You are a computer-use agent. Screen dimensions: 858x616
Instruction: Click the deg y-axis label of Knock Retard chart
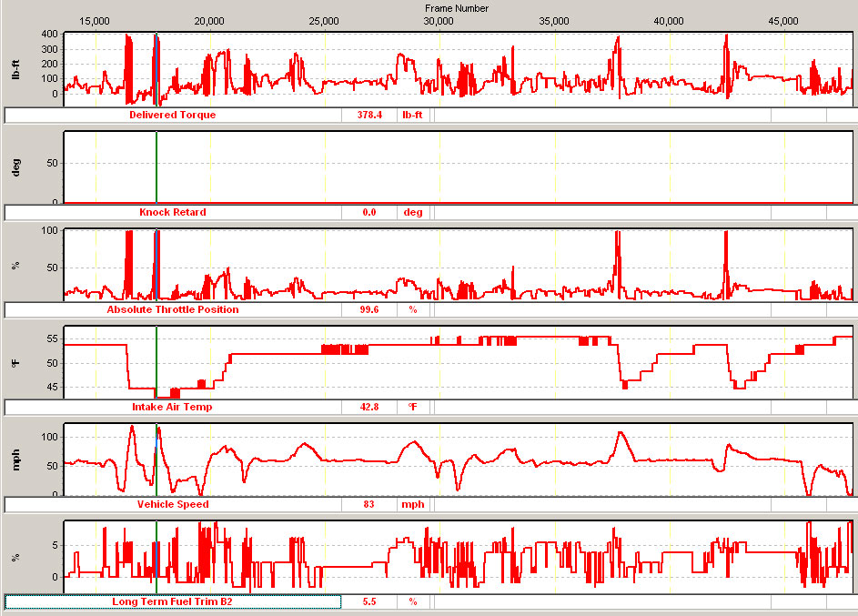(x=15, y=167)
